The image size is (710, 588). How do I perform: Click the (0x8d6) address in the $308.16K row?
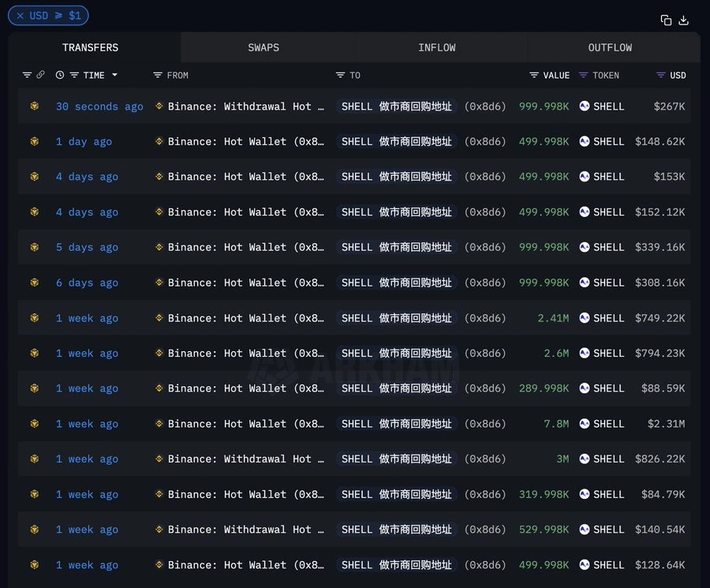[485, 283]
